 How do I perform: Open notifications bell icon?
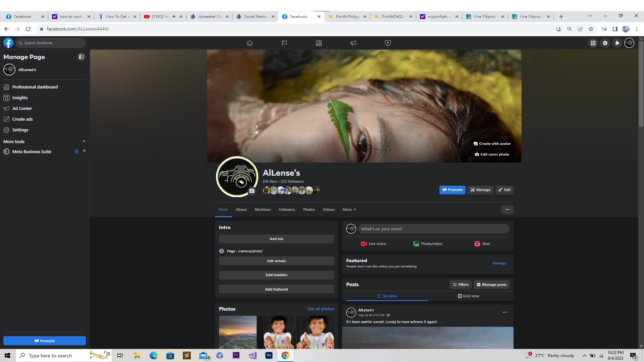tap(617, 43)
